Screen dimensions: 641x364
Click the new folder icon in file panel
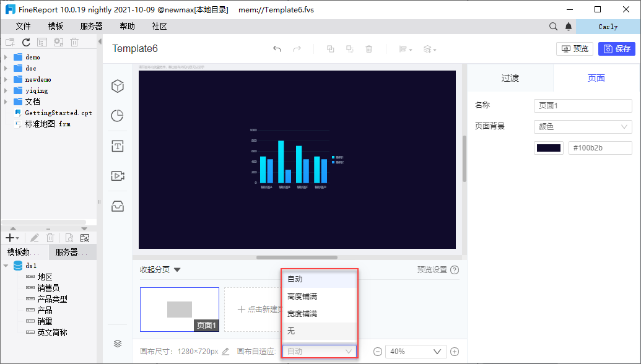11,42
